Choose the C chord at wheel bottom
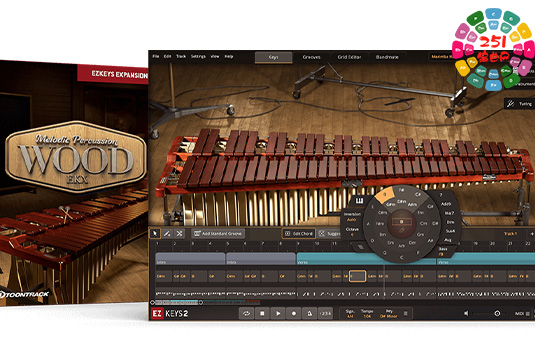The image size is (535, 363). coord(401,258)
